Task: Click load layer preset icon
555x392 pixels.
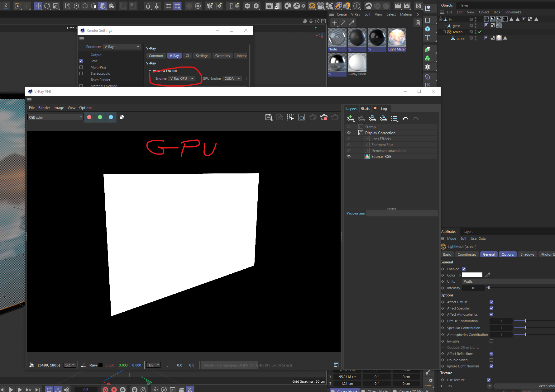Action: 383,118
